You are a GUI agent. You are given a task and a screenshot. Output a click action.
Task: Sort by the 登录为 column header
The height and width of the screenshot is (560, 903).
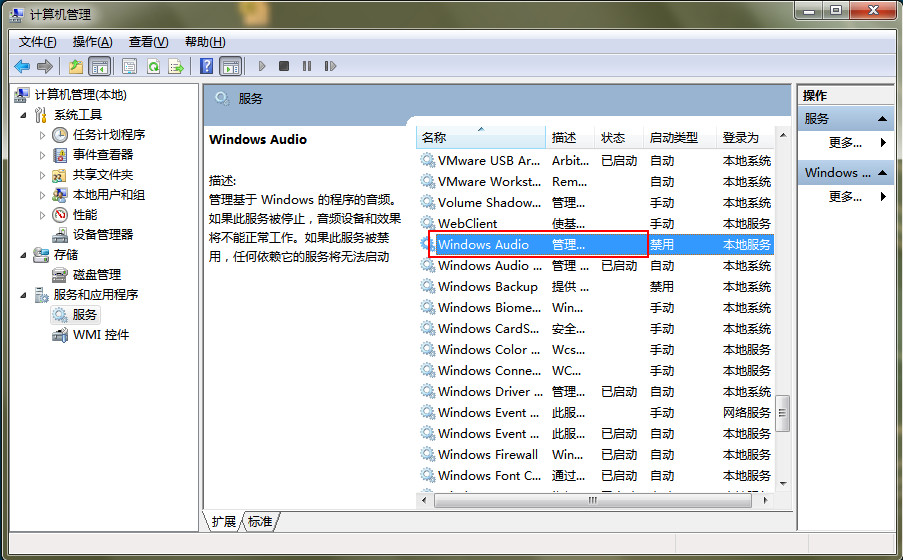(x=746, y=138)
